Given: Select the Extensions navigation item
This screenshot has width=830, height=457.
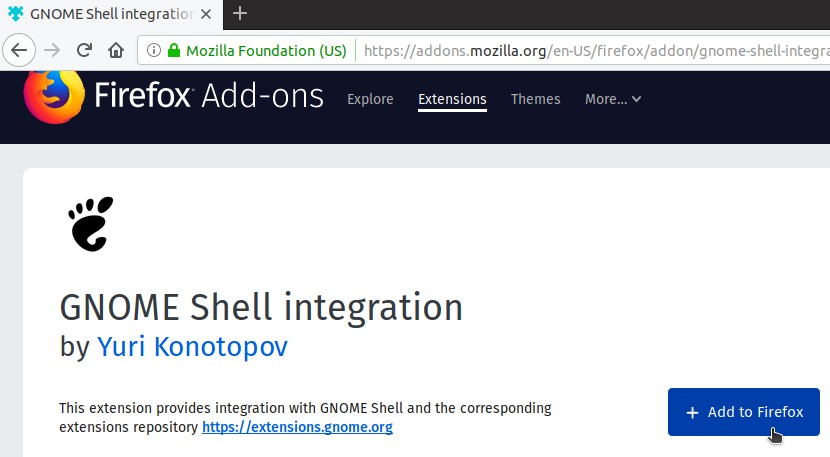Looking at the screenshot, I should pyautogui.click(x=452, y=100).
